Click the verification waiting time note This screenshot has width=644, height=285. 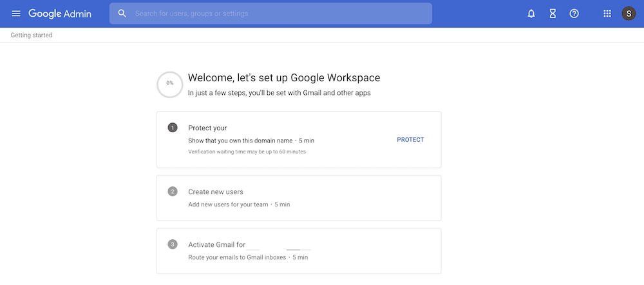(247, 152)
